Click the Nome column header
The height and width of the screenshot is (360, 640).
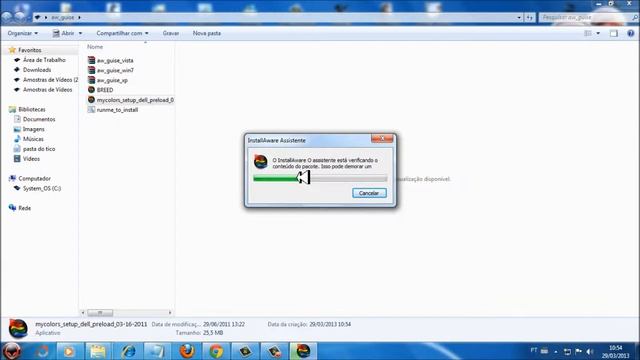click(95, 47)
